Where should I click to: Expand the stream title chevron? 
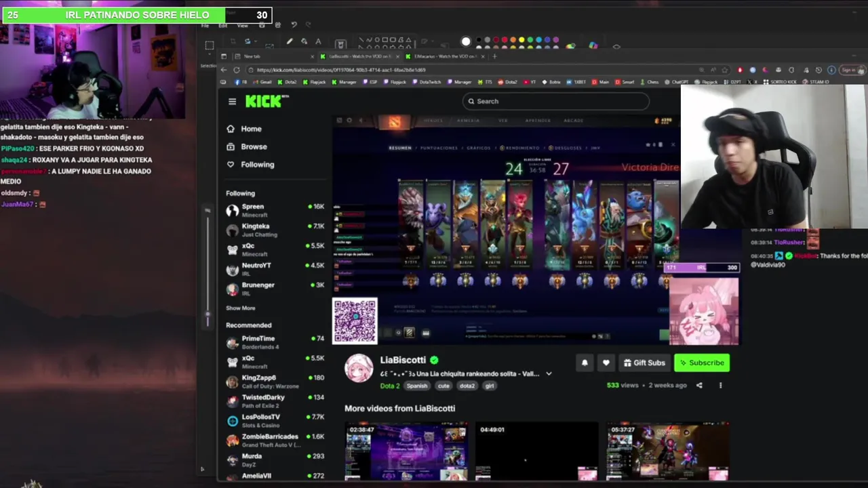tap(549, 373)
